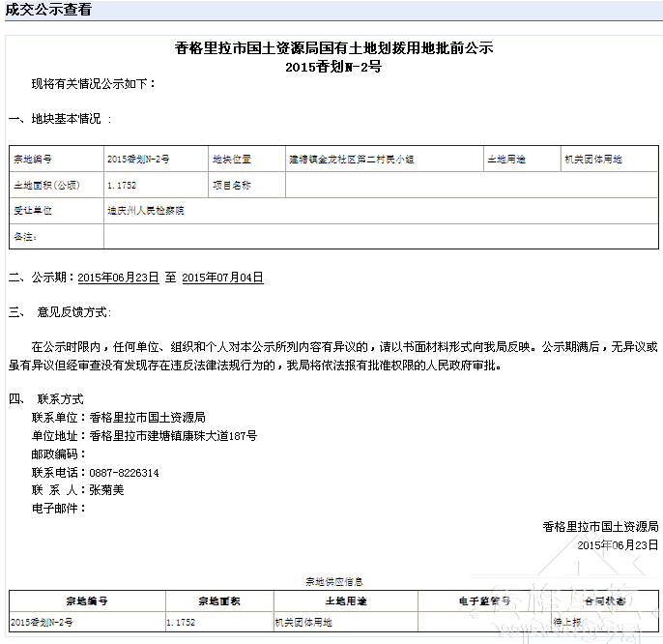This screenshot has width=663, height=644.
Task: Click the underlined end date 2015年07月04日
Action: (x=222, y=278)
